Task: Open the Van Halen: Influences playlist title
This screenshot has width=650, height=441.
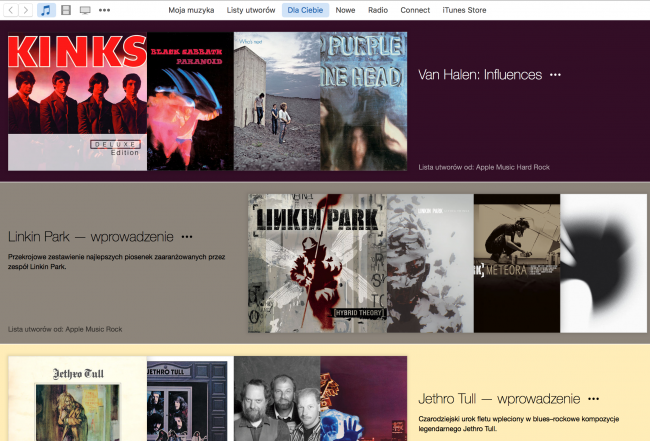Action: (480, 75)
